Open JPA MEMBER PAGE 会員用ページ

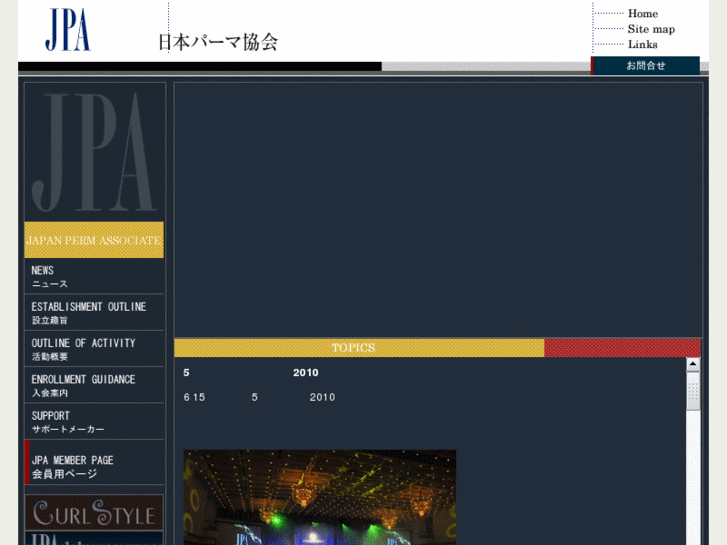[x=94, y=462]
